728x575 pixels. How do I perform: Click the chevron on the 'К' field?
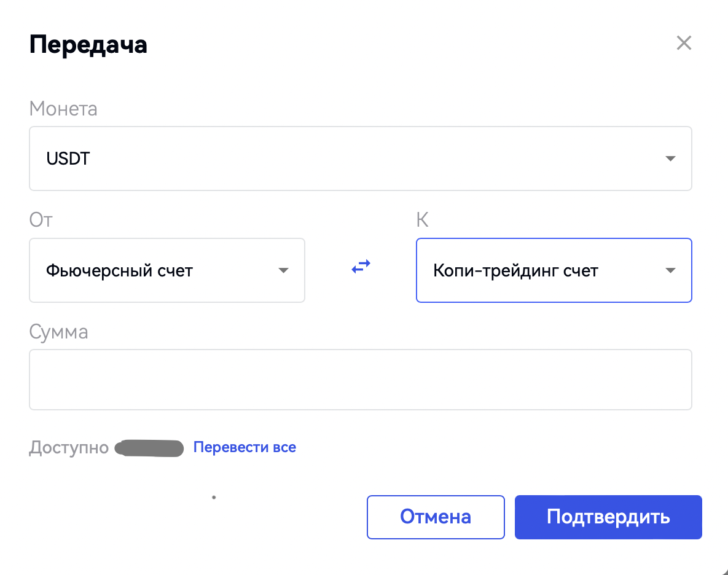670,270
